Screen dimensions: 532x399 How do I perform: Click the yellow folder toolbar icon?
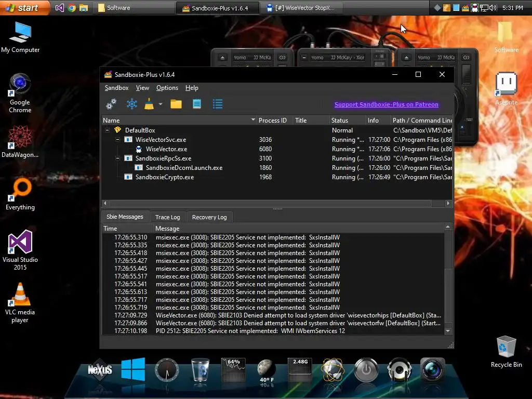(x=176, y=104)
